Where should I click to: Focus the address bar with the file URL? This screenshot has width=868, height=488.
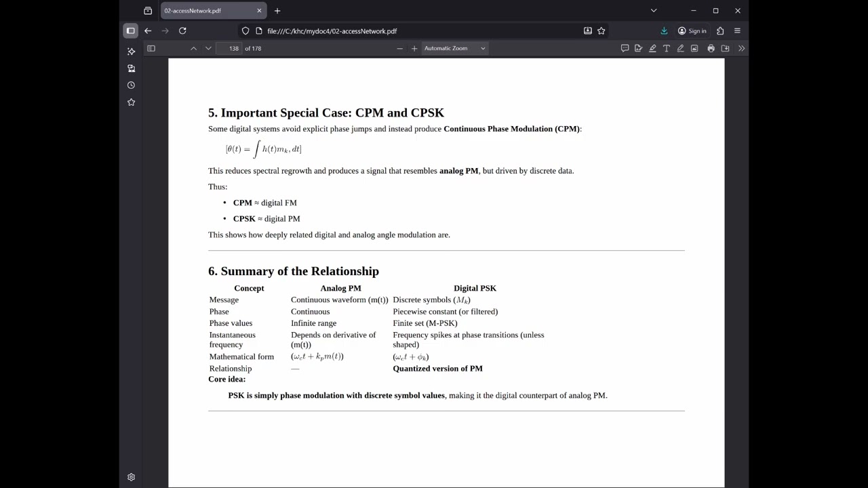pyautogui.click(x=420, y=30)
